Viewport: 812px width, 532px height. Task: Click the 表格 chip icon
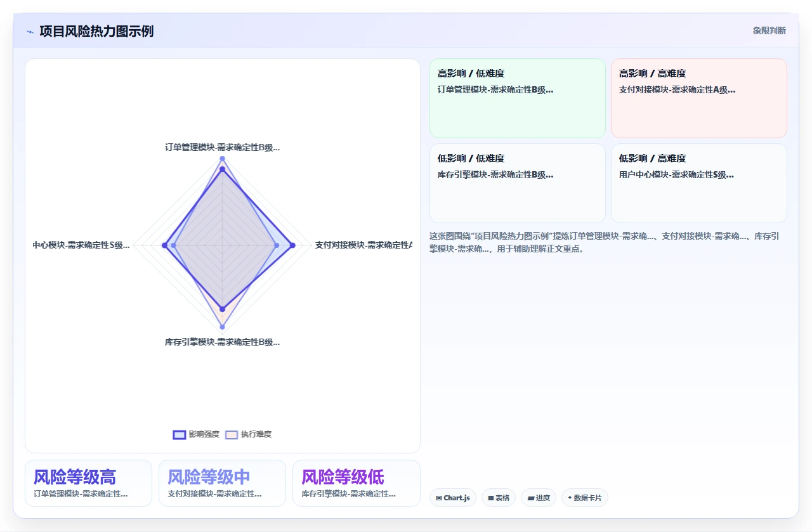[491, 498]
